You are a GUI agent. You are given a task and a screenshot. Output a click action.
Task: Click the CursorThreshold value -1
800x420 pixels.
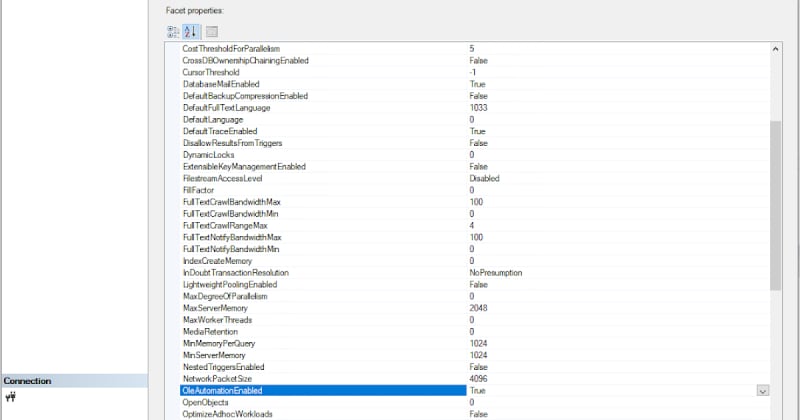(472, 72)
